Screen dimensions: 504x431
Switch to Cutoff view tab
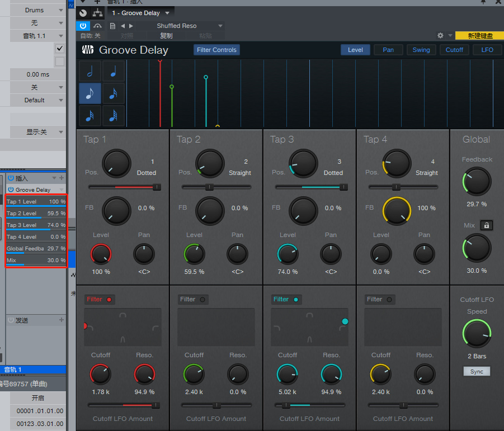[454, 50]
